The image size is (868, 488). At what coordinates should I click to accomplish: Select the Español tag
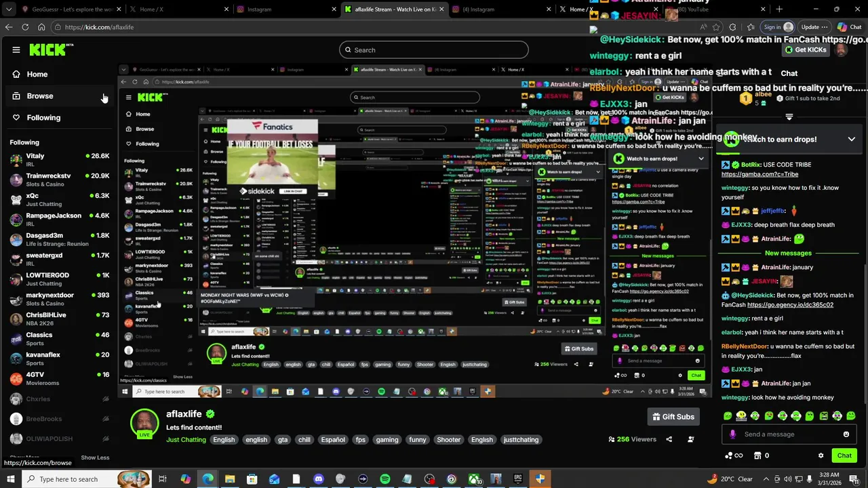[x=333, y=440]
